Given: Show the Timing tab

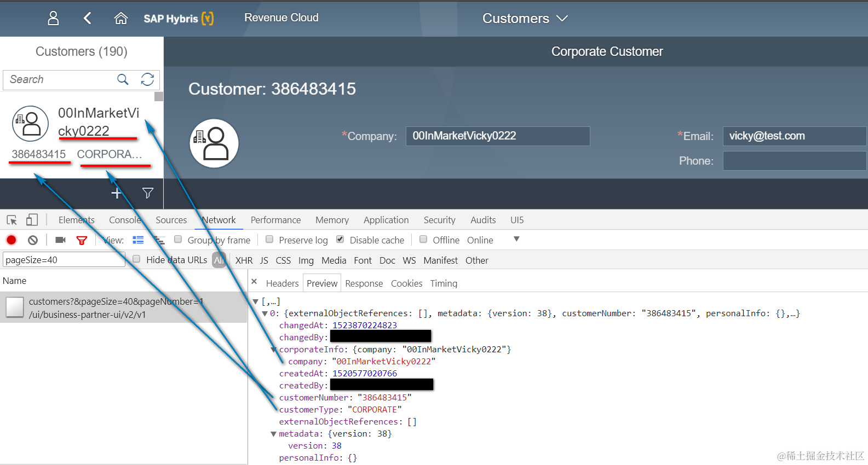Looking at the screenshot, I should [444, 283].
